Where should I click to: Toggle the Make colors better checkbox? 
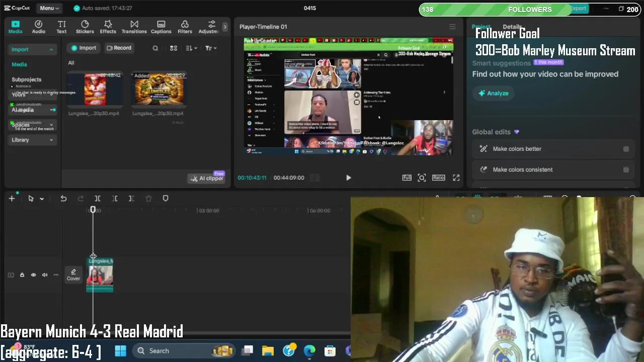pyautogui.click(x=626, y=149)
